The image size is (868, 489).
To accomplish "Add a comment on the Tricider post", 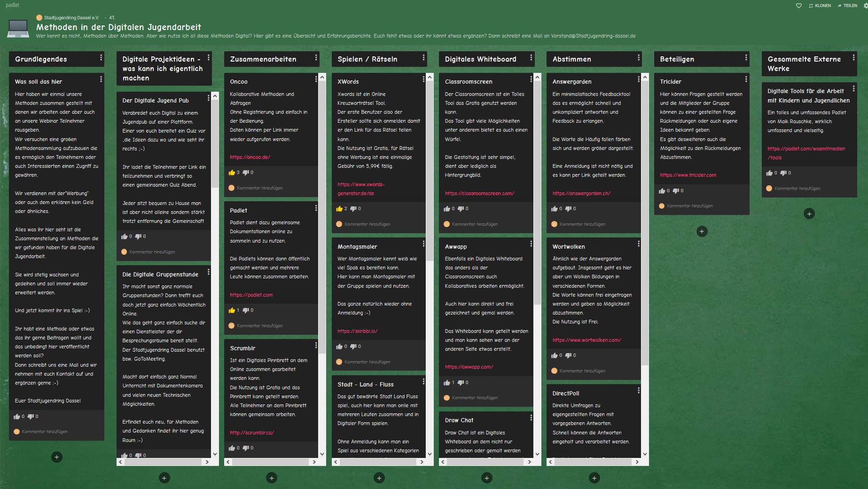I will (x=689, y=206).
